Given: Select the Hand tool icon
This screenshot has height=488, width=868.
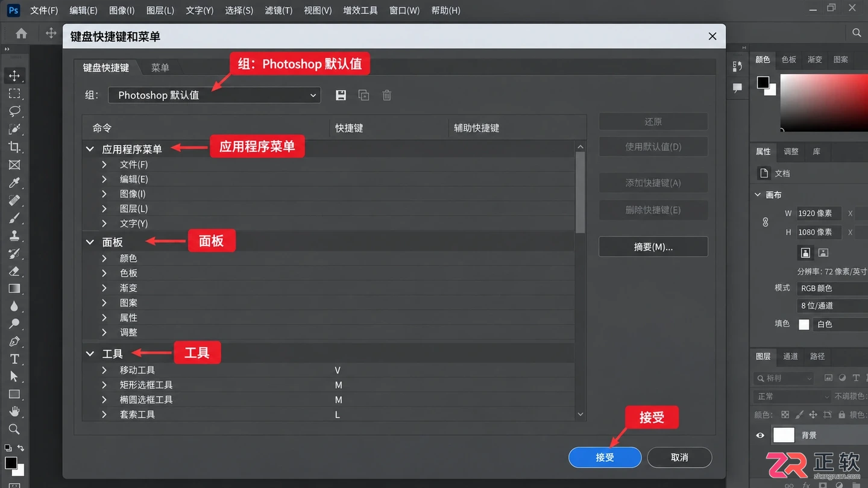Looking at the screenshot, I should tap(14, 412).
